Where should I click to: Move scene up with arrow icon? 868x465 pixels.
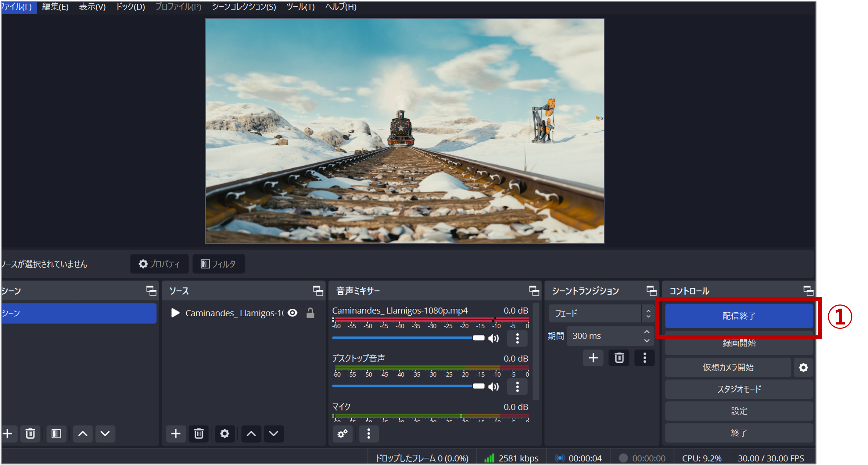click(83, 433)
